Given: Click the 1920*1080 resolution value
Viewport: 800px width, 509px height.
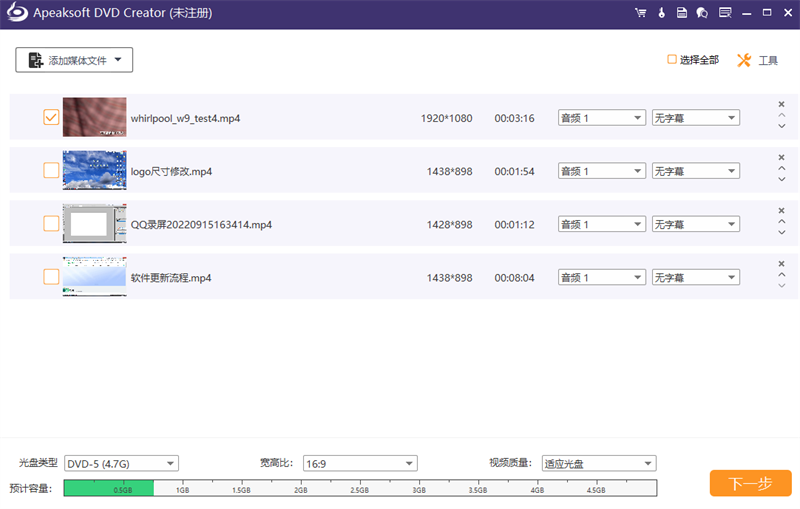Looking at the screenshot, I should [446, 118].
